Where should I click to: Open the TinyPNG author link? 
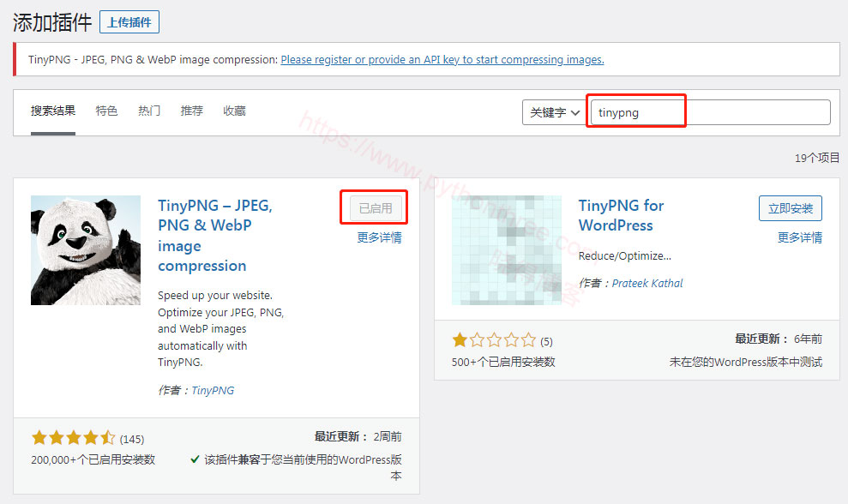pyautogui.click(x=213, y=391)
